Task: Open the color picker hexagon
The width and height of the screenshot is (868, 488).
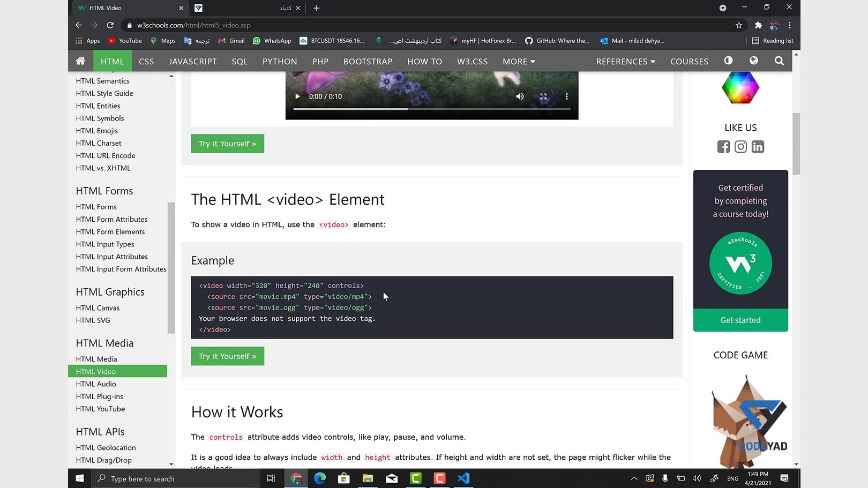Action: coord(740,87)
